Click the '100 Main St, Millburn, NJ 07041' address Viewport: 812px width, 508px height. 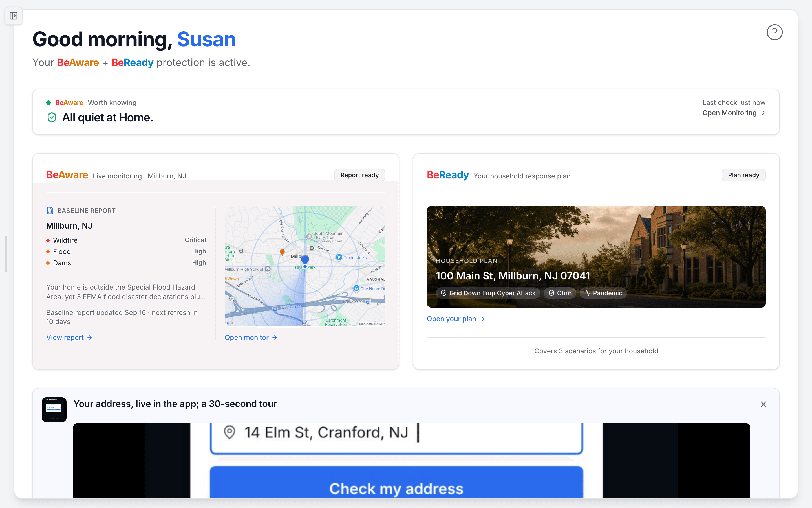coord(513,276)
